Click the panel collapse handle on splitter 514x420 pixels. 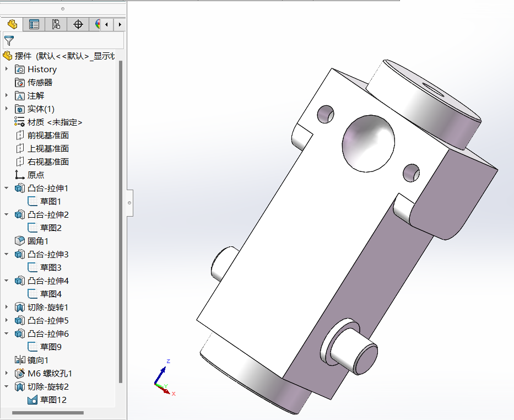(129, 203)
